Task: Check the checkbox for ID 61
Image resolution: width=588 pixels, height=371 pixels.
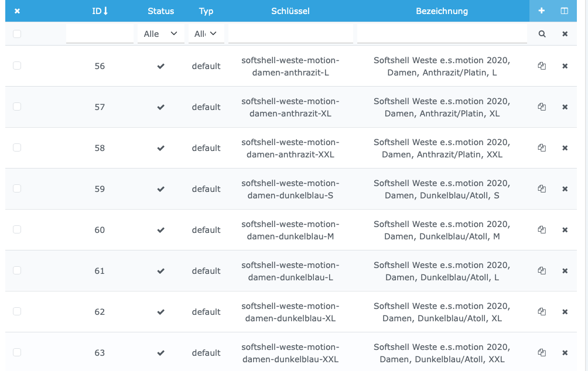Action: 17,270
